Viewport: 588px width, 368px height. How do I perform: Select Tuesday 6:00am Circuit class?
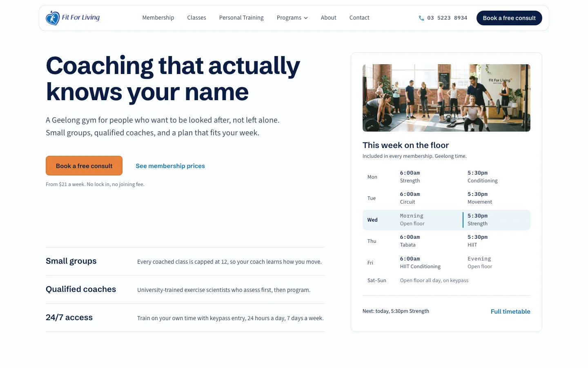pyautogui.click(x=410, y=198)
